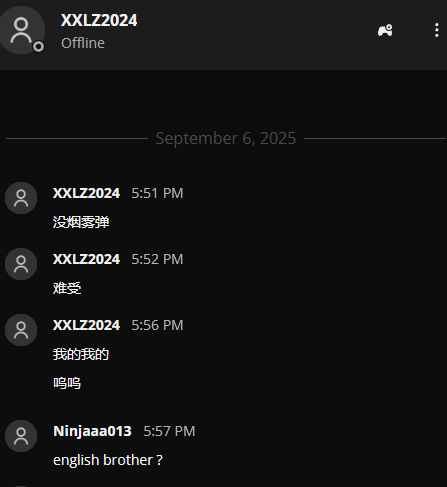
Task: Select the message 我的我的
Action: (x=81, y=354)
